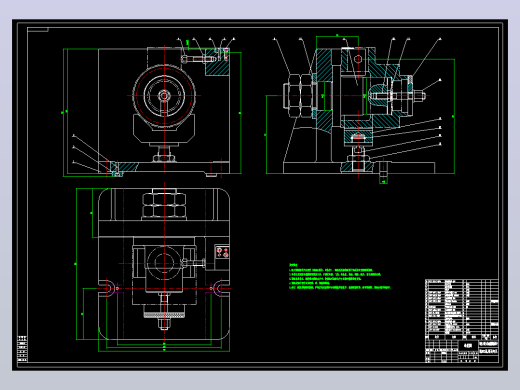Click the knurled knob in plan view

[x=164, y=315]
